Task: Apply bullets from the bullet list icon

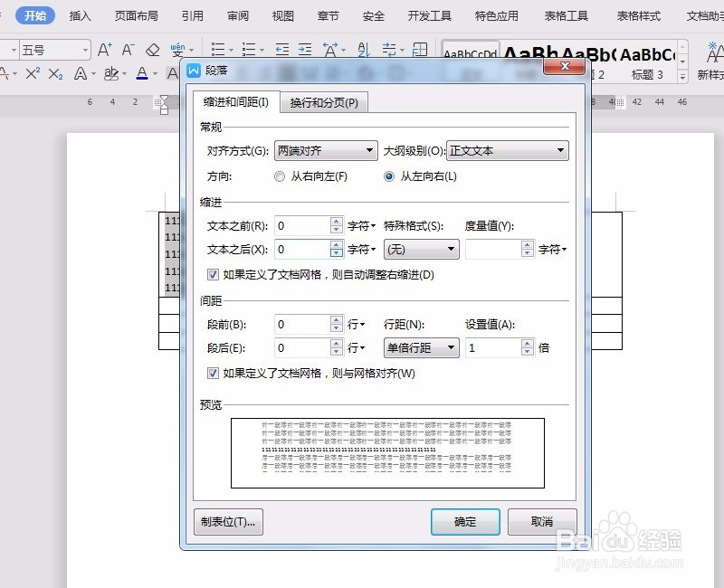Action: coord(217,47)
